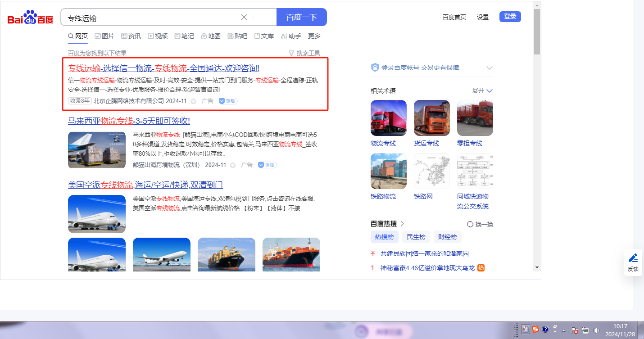Expand arrow beside 熊猫出海 2024-11
644x339 pixels.
[233, 165]
